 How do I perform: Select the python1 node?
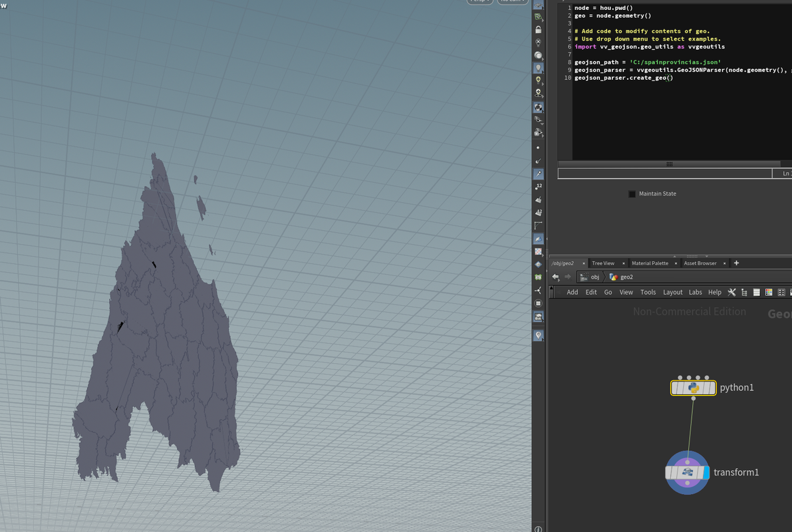point(693,388)
